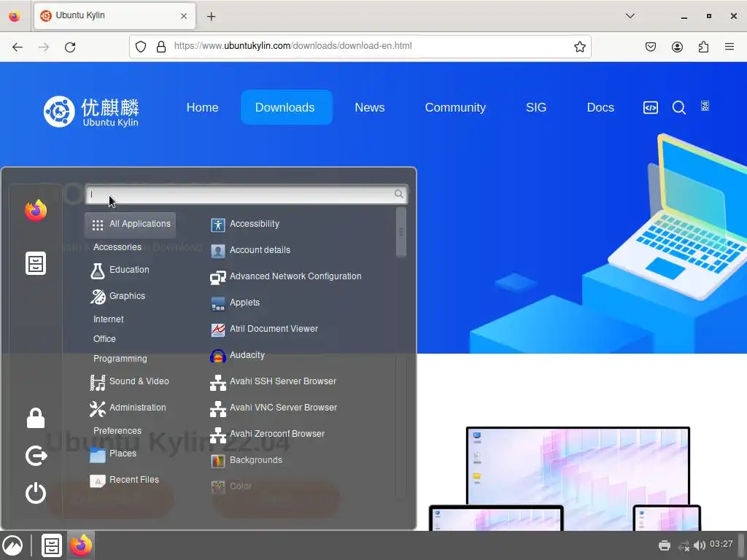Click the code icon in site header
Viewport: 747px width, 560px height.
coord(651,108)
